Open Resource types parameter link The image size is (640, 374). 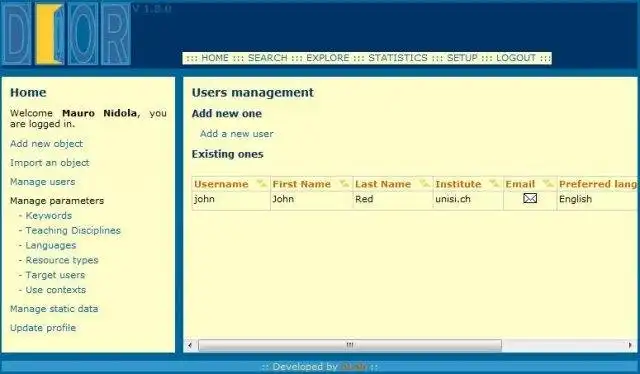pyautogui.click(x=62, y=260)
